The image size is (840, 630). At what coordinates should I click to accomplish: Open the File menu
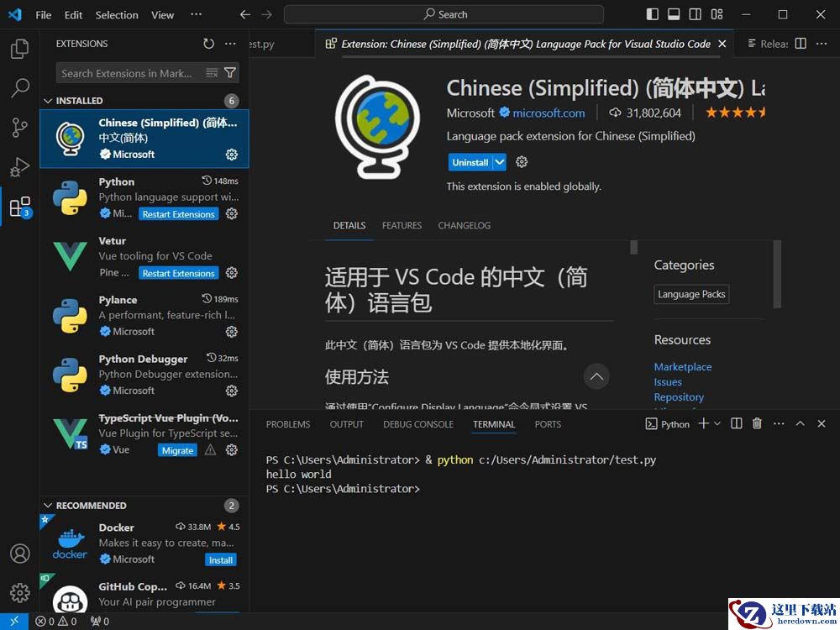[44, 15]
